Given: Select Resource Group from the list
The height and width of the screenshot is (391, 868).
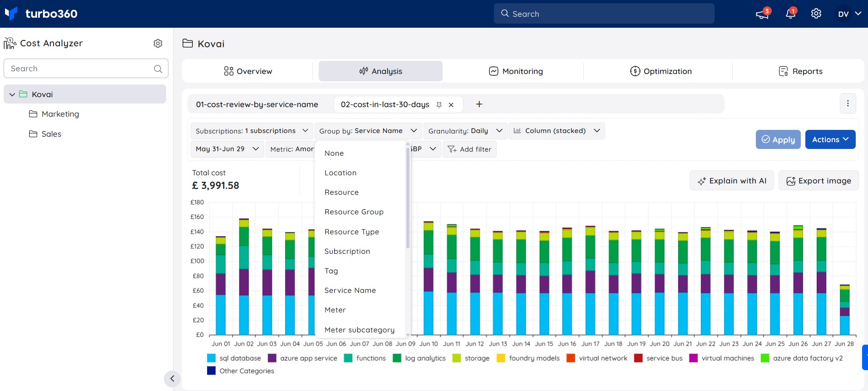Looking at the screenshot, I should pyautogui.click(x=354, y=212).
